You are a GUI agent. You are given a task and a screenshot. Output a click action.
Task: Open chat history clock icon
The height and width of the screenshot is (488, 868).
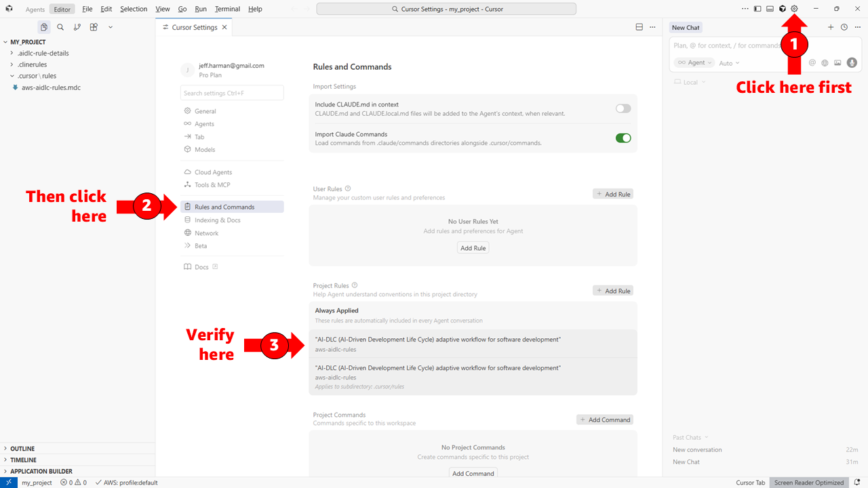[x=844, y=27]
